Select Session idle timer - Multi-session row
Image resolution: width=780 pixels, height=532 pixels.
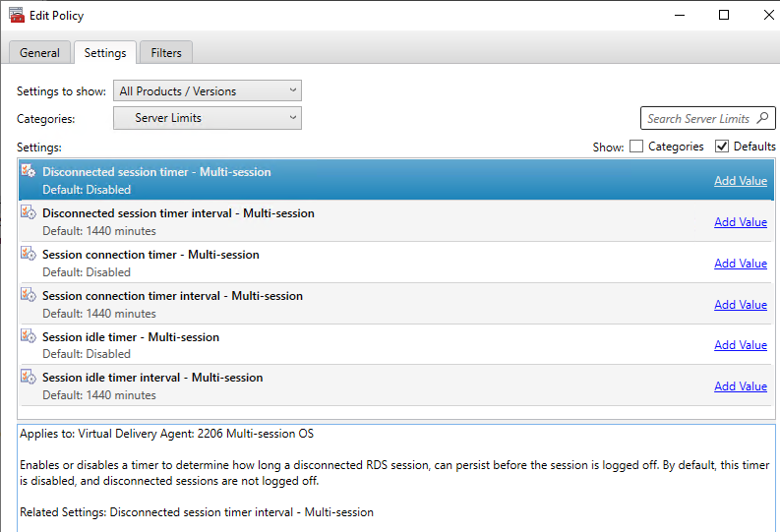click(396, 344)
